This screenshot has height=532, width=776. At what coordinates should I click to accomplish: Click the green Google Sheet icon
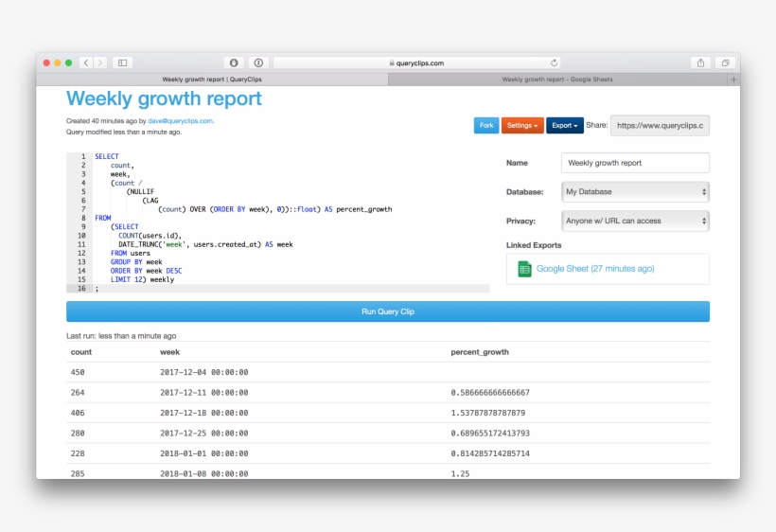[524, 269]
